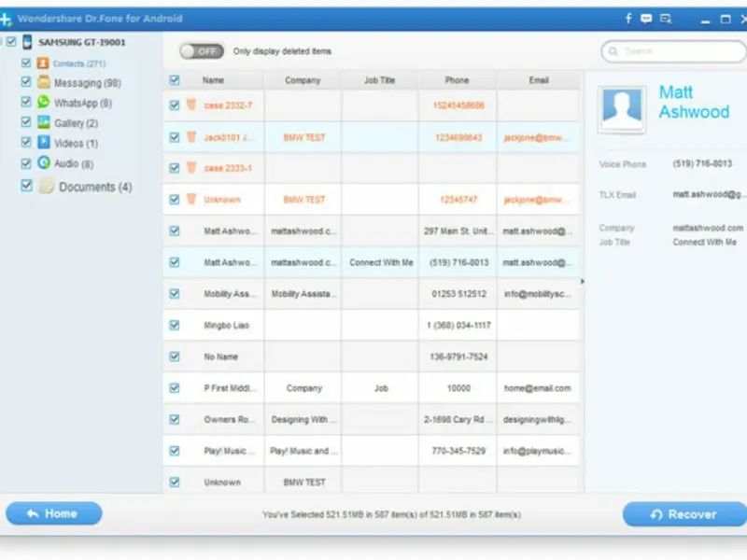Viewport: 747px width, 560px height.
Task: Click the Samsung phone device icon
Action: pos(27,42)
